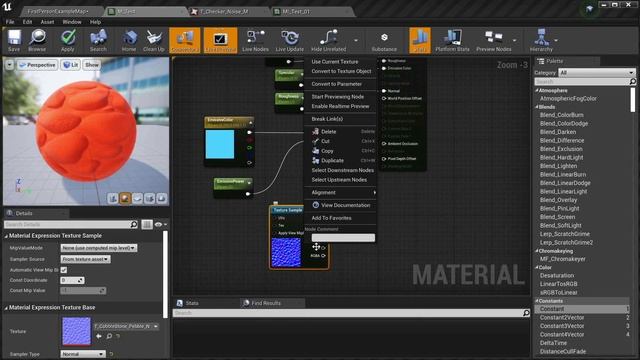
Task: Open viewport options arrow beside Perspective
Action: 9,65
